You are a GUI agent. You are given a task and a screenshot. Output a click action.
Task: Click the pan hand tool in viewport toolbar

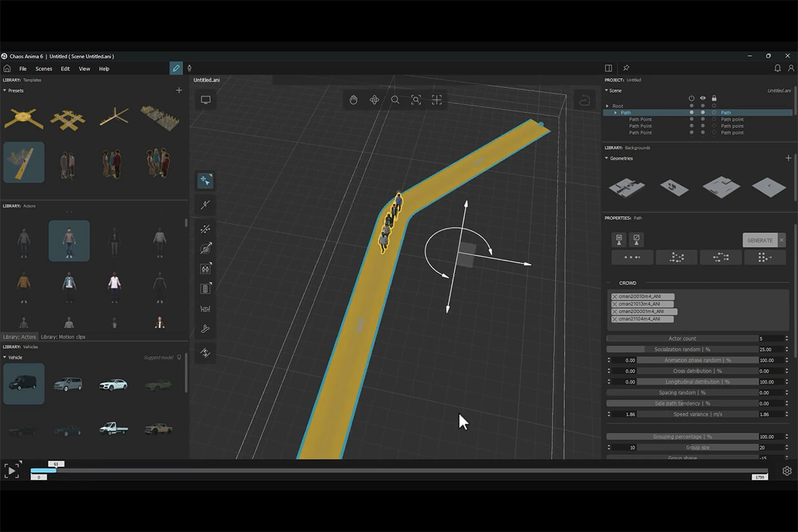pos(353,100)
